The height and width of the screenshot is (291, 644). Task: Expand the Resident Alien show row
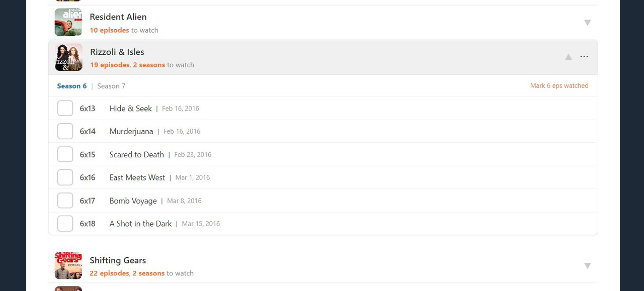tap(587, 23)
